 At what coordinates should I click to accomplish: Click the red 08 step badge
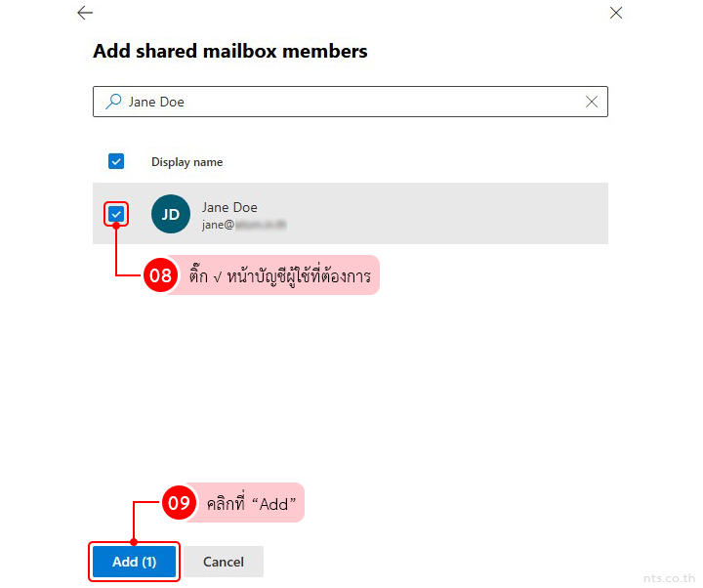(160, 275)
